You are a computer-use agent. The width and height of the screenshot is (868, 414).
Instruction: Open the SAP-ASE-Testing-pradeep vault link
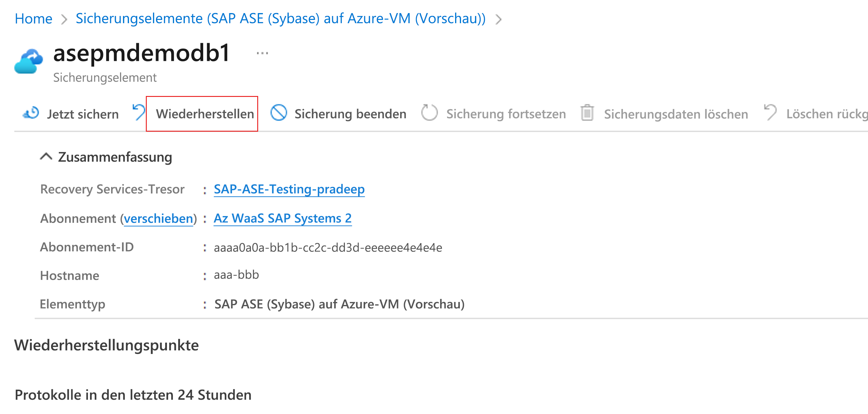[289, 189]
